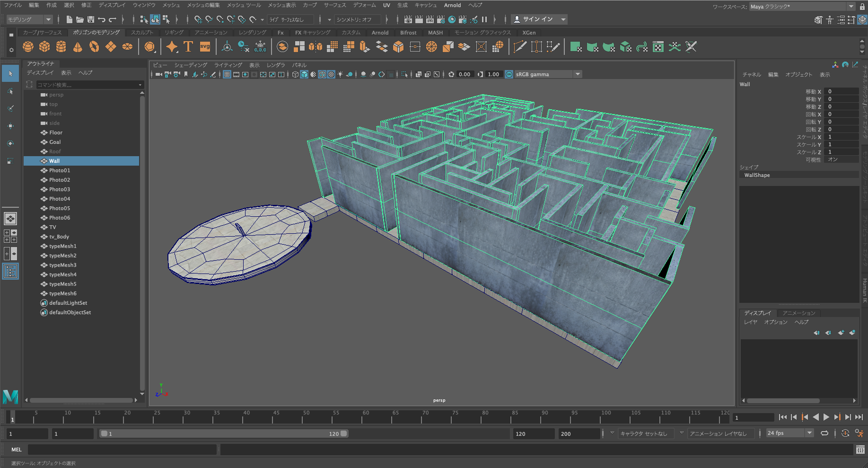Click the SVG import shelf icon

tap(205, 47)
